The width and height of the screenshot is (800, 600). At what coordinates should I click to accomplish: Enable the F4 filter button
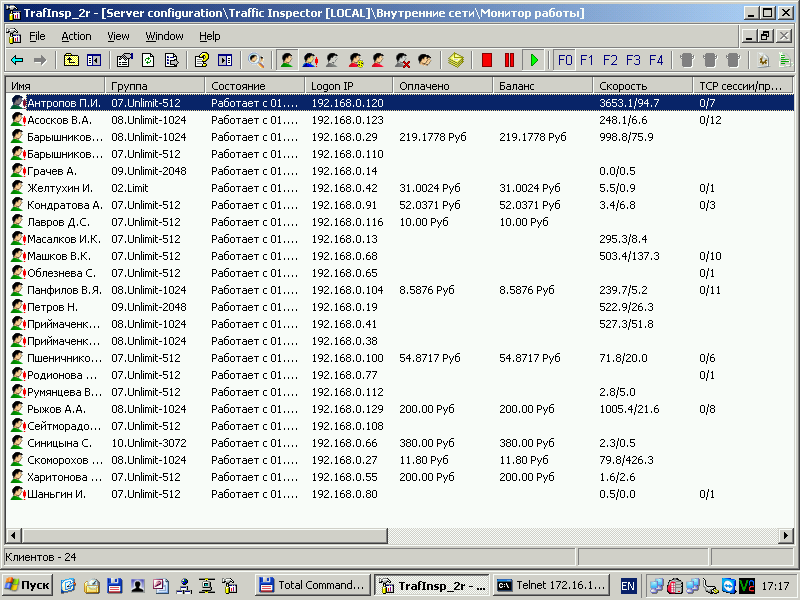(656, 61)
